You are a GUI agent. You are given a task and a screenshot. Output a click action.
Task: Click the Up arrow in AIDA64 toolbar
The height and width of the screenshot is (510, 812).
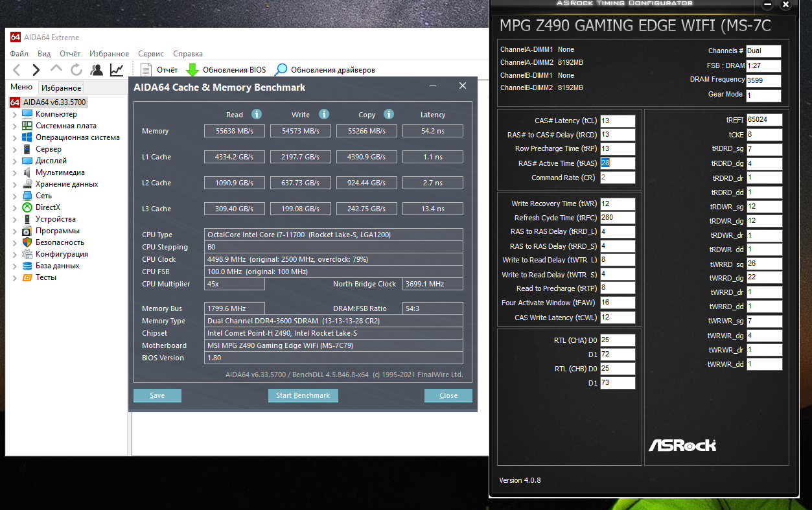click(56, 69)
